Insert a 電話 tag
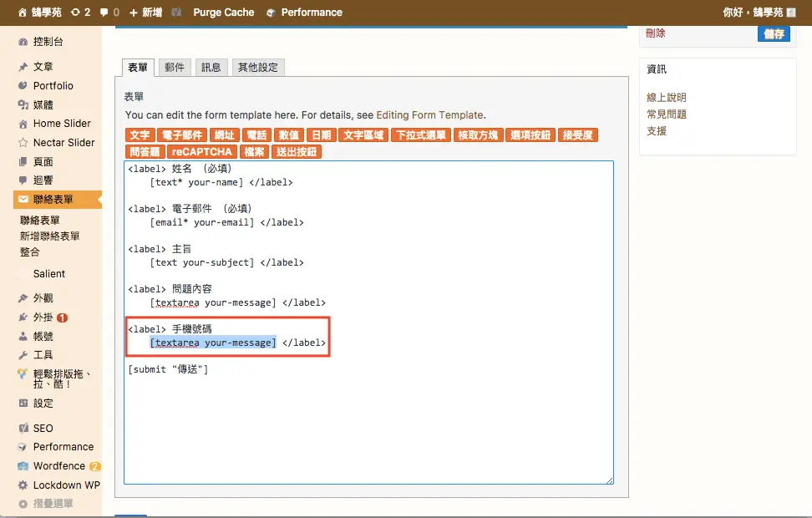 256,135
